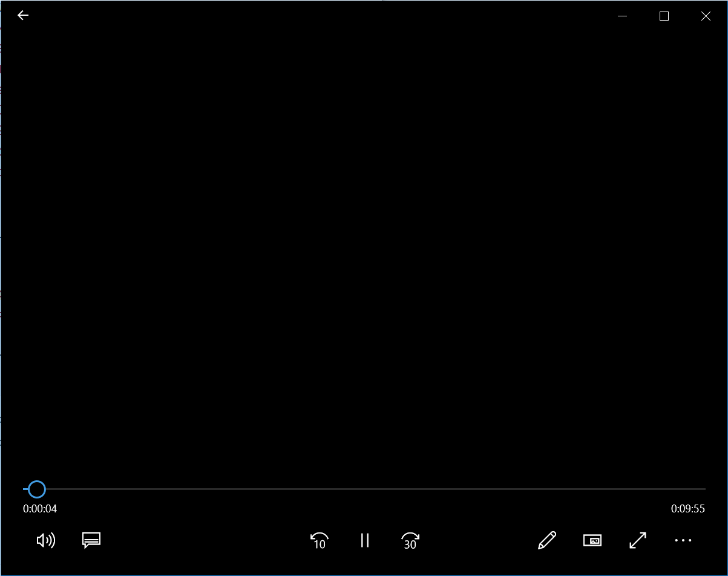728x576 pixels.
Task: Minimize the video player window
Action: [622, 16]
